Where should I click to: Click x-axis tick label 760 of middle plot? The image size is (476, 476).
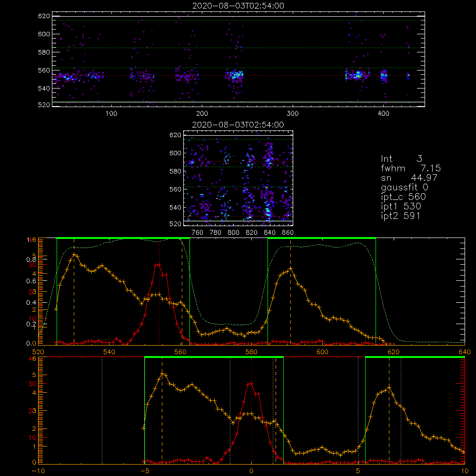(x=198, y=233)
